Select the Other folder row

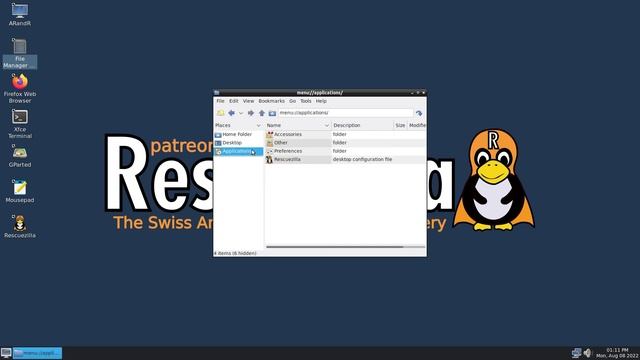click(345, 142)
